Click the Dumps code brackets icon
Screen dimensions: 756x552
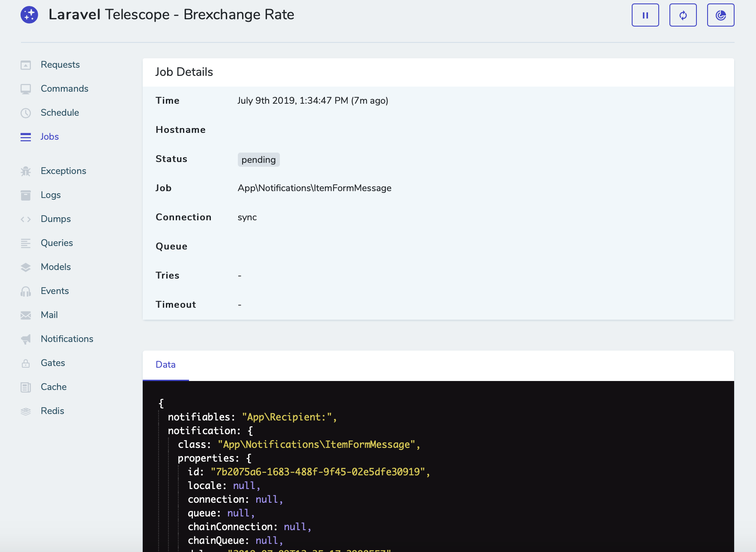point(26,219)
